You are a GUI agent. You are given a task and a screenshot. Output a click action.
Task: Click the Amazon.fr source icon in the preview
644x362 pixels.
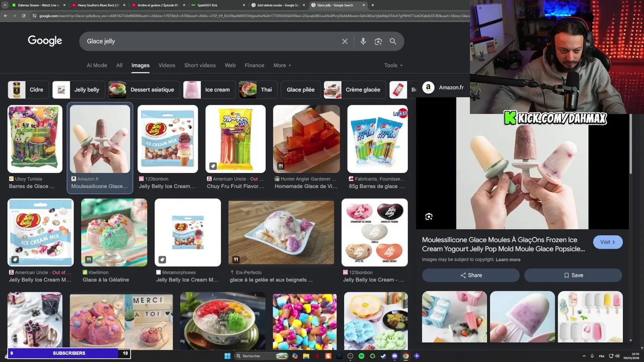(428, 87)
